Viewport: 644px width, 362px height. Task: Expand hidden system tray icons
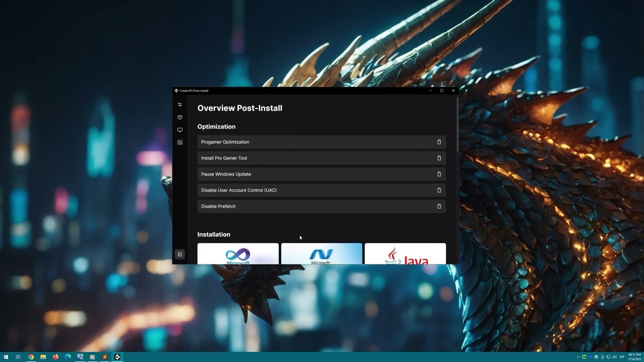(x=578, y=357)
